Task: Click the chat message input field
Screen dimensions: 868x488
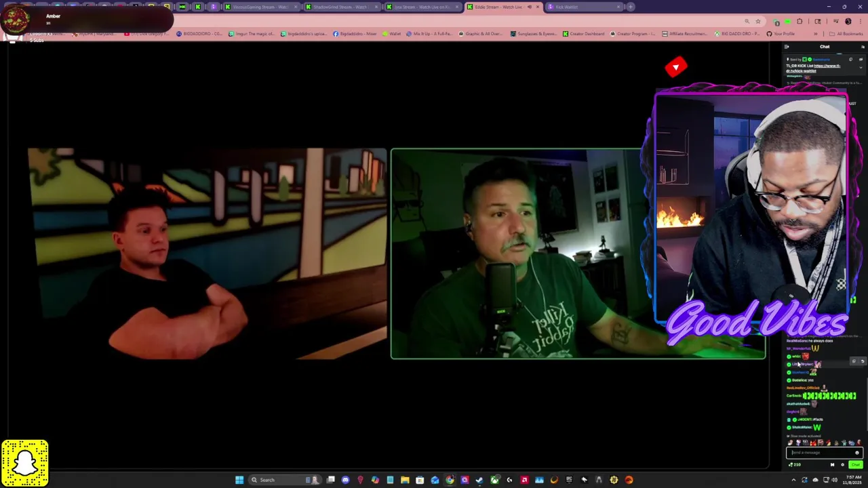Action: click(x=825, y=453)
